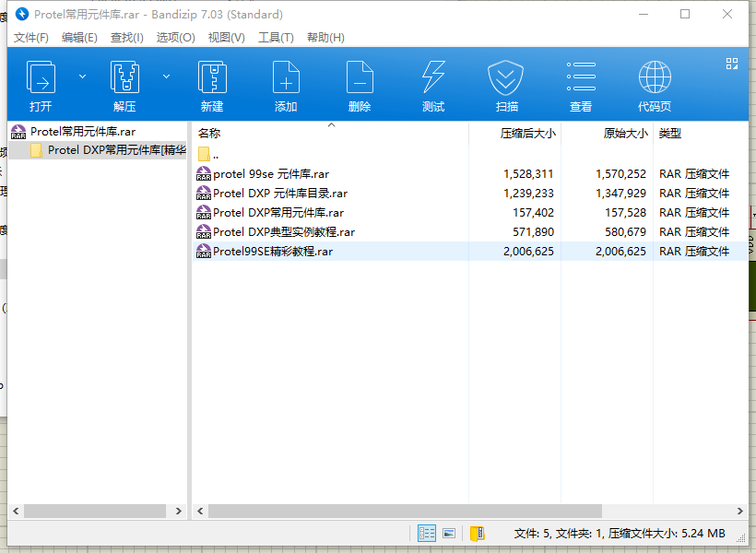Click right arrow of file list scrollbar
Viewport: 756px width, 553px height.
(x=739, y=511)
